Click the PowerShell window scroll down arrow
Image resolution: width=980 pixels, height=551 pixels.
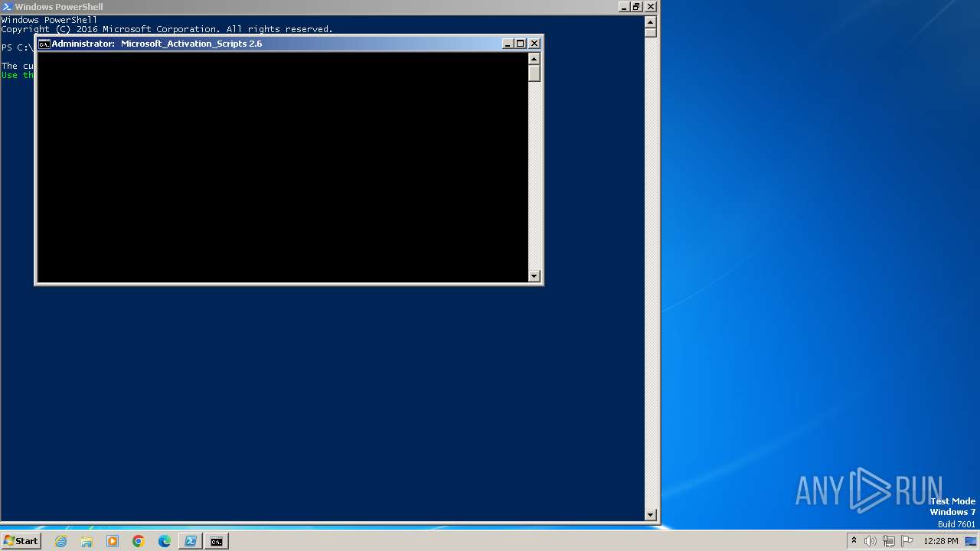pos(651,516)
